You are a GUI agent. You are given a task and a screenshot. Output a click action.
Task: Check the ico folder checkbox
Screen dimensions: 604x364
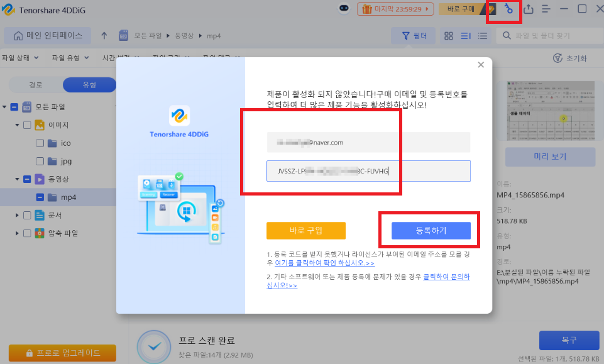40,143
